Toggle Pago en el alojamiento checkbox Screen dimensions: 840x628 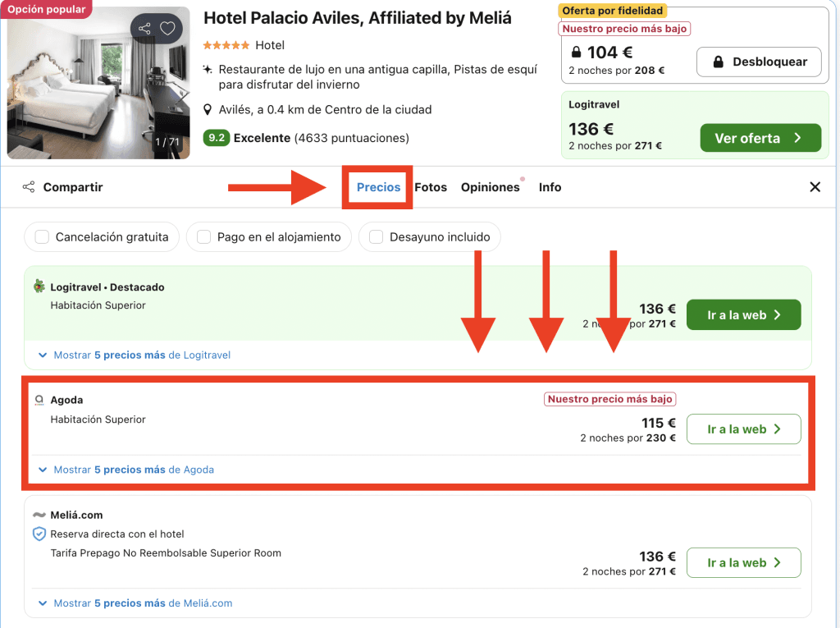point(204,237)
